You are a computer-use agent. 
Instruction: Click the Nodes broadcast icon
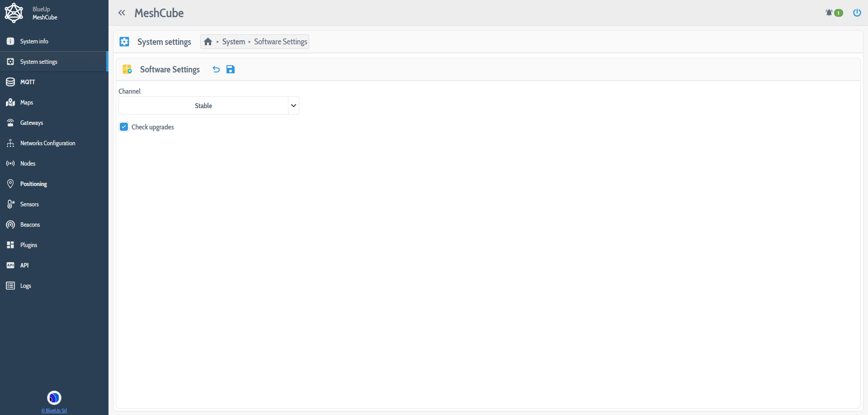[x=10, y=163]
